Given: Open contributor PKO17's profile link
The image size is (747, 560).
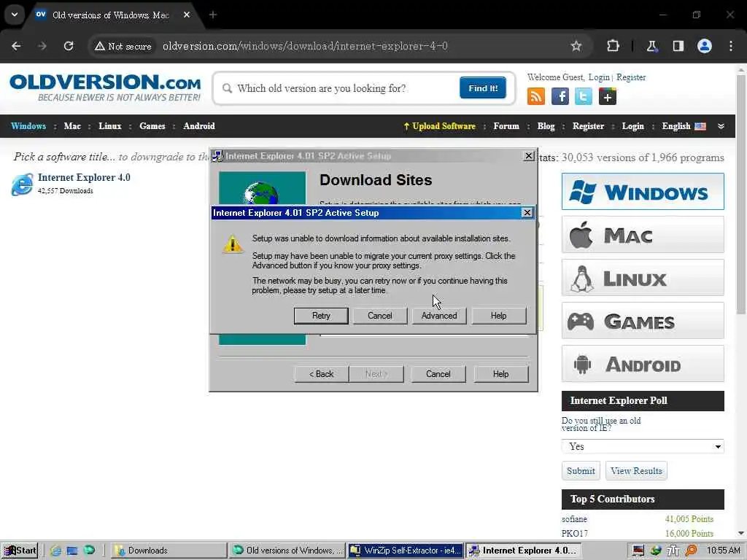Looking at the screenshot, I should point(575,533).
